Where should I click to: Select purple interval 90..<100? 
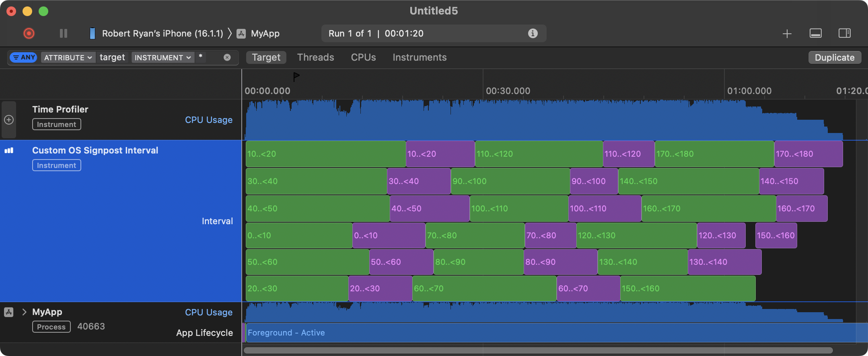[594, 181]
